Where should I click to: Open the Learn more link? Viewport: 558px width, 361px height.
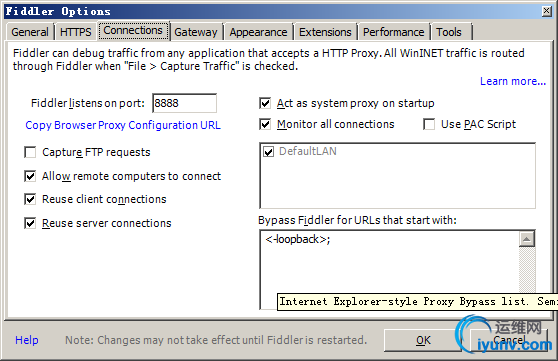513,81
